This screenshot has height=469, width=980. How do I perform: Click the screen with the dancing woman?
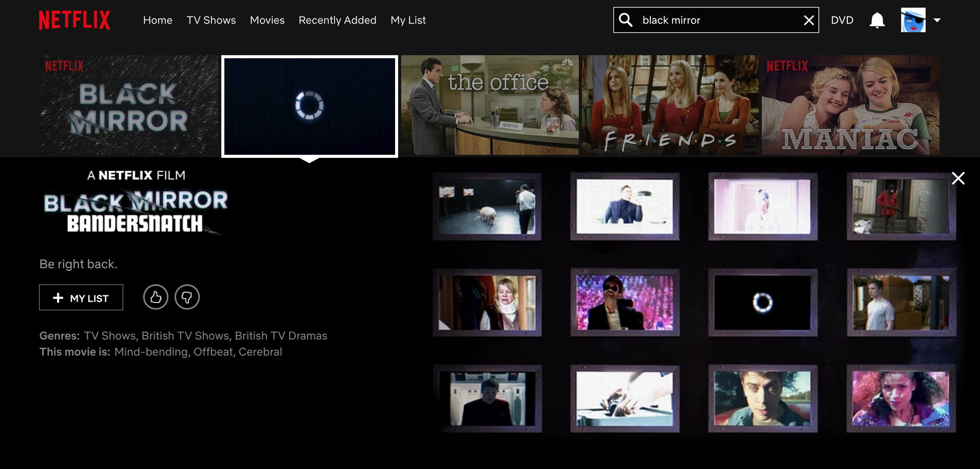(x=901, y=398)
